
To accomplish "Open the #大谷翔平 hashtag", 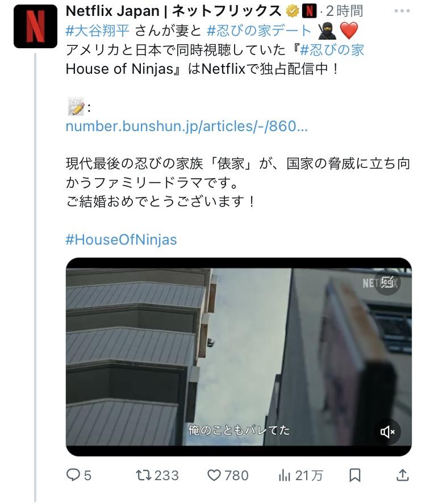I will click(x=98, y=31).
